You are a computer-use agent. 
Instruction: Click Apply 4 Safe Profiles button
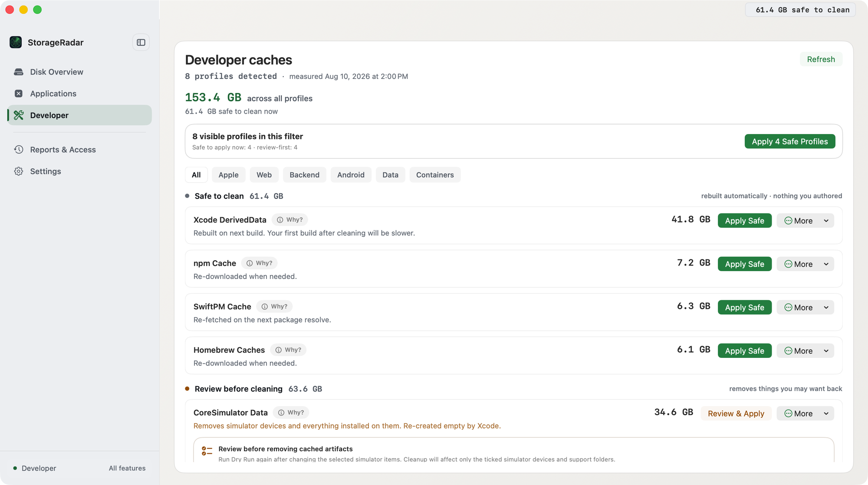(x=790, y=141)
